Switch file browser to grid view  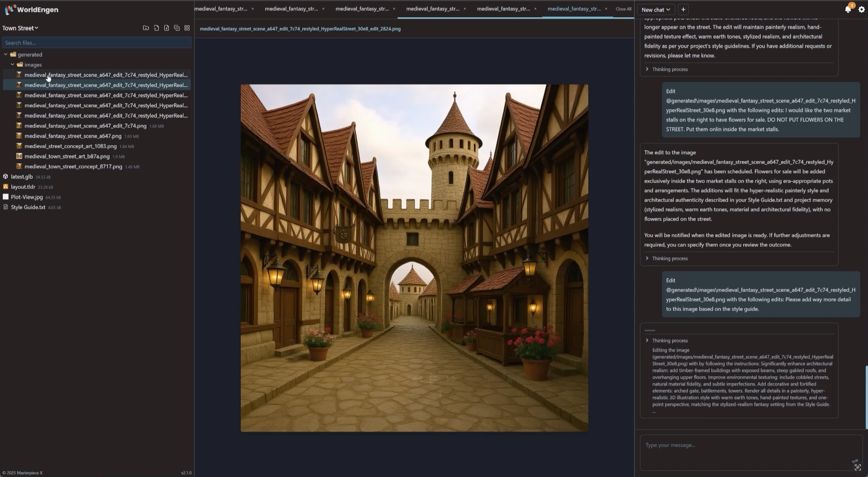187,28
